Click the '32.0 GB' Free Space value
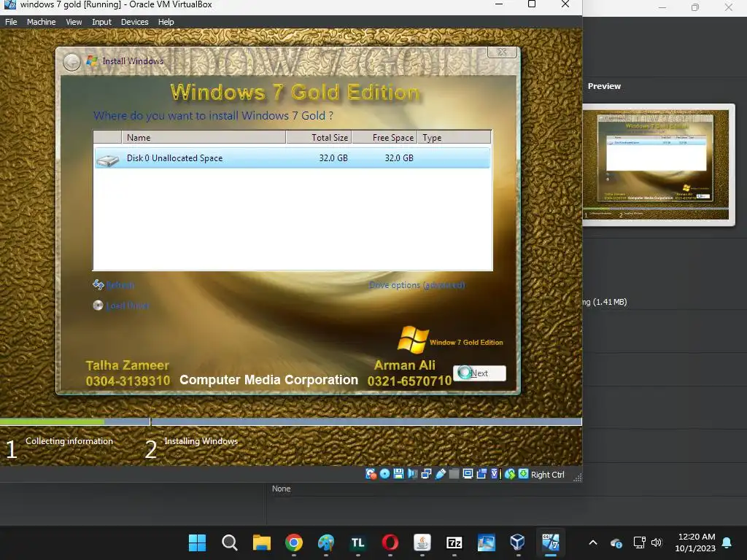The image size is (747, 560). [x=399, y=158]
